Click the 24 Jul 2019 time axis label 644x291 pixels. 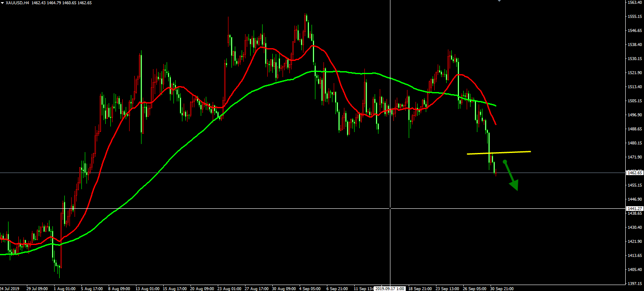tap(10, 288)
